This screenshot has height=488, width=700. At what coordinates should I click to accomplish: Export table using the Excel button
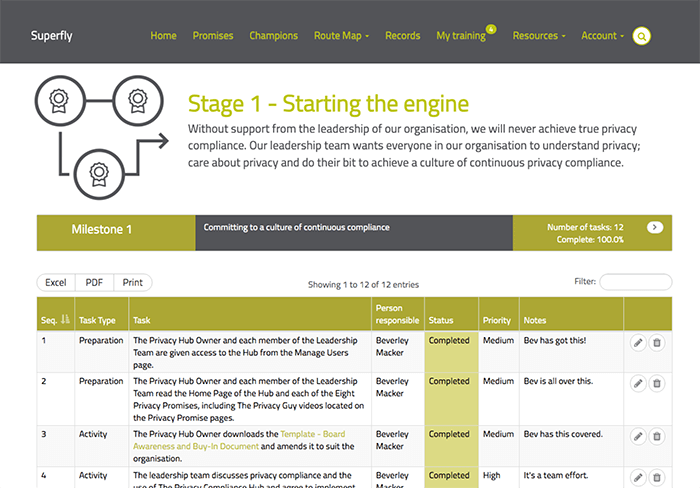click(x=55, y=283)
